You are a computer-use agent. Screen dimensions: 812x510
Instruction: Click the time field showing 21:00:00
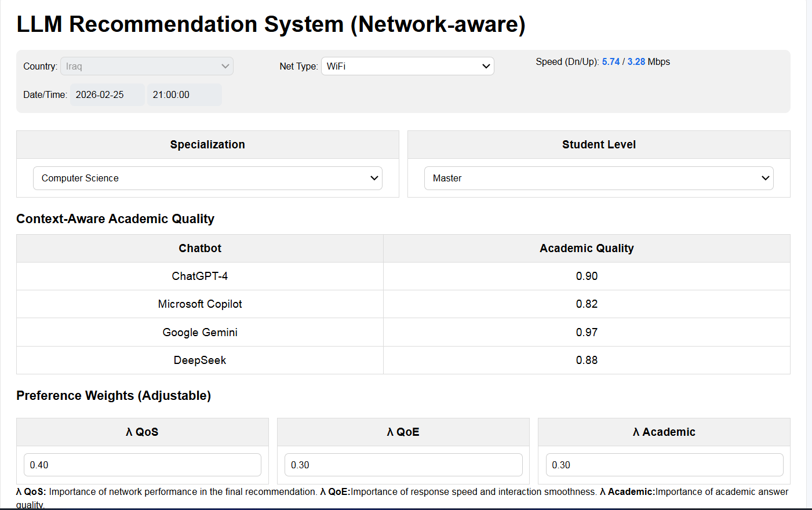point(184,94)
